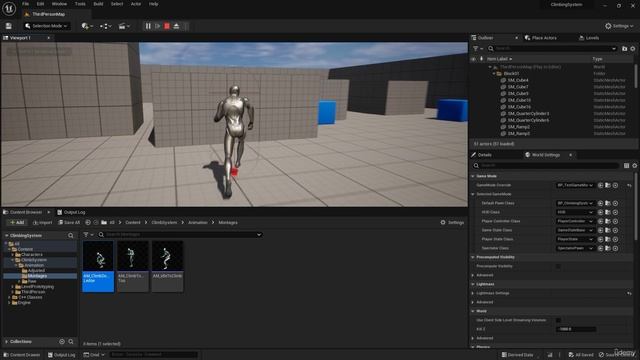Click the Kill Z value field
The height and width of the screenshot is (360, 640).
tap(576, 329)
